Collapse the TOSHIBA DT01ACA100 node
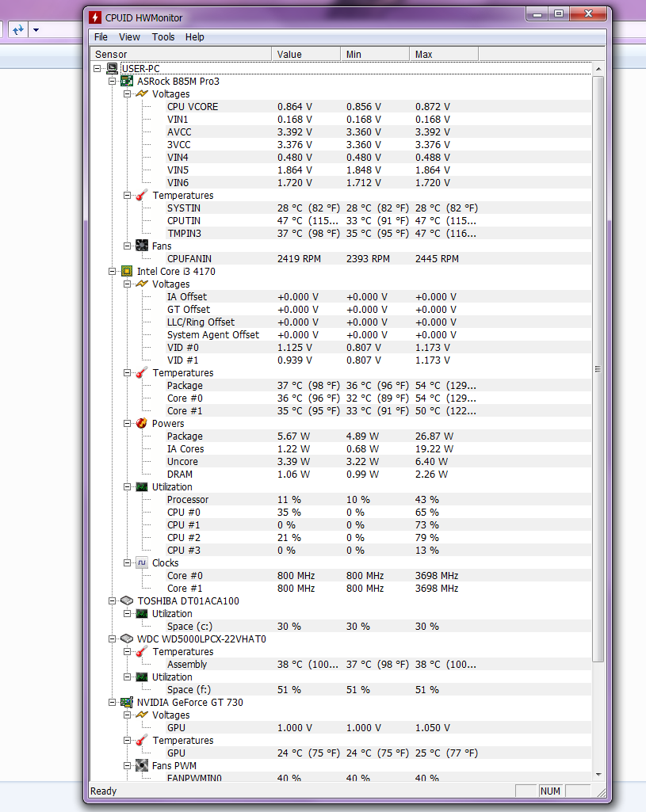The image size is (646, 812). pos(112,600)
